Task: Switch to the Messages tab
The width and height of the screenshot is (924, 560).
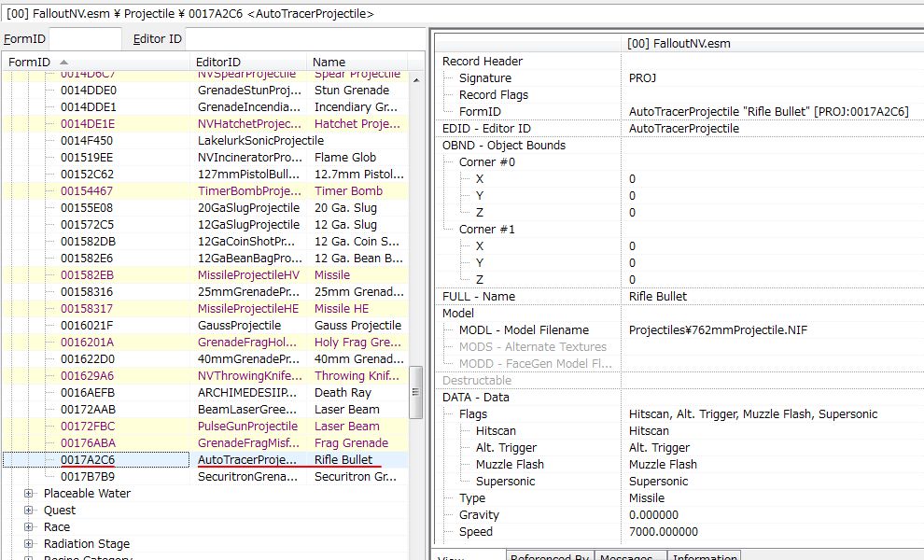Action: click(631, 556)
